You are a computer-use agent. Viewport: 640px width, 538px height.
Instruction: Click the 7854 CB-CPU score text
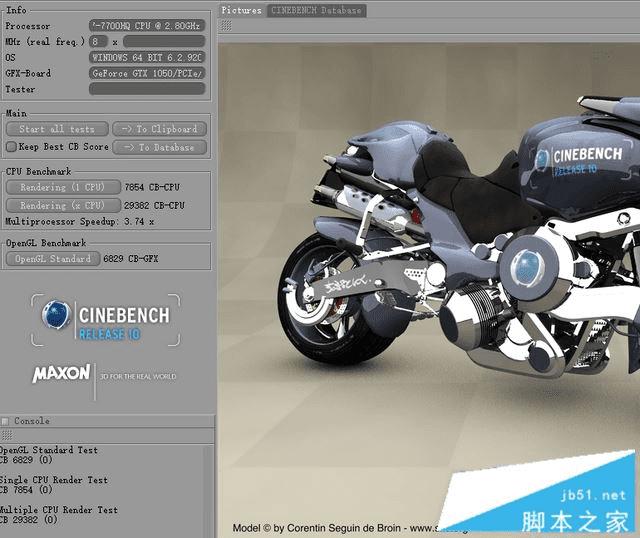tap(152, 187)
